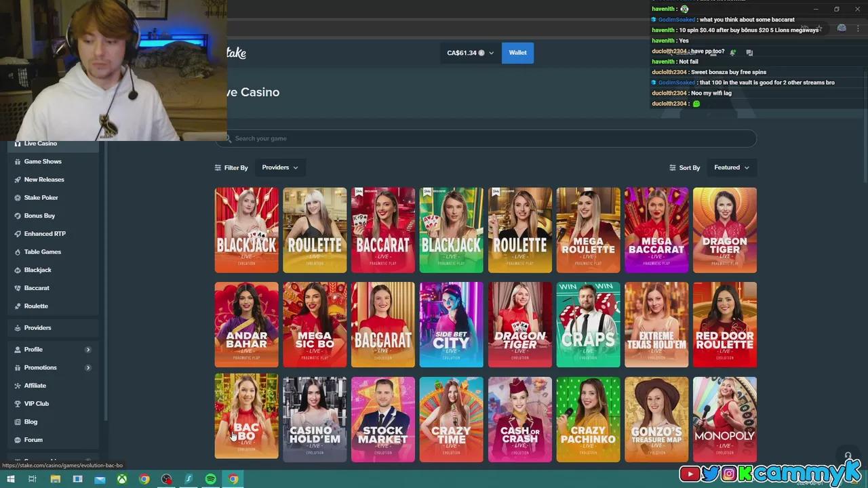Click the Enhanced RTP icon
The height and width of the screenshot is (488, 868).
coord(18,234)
